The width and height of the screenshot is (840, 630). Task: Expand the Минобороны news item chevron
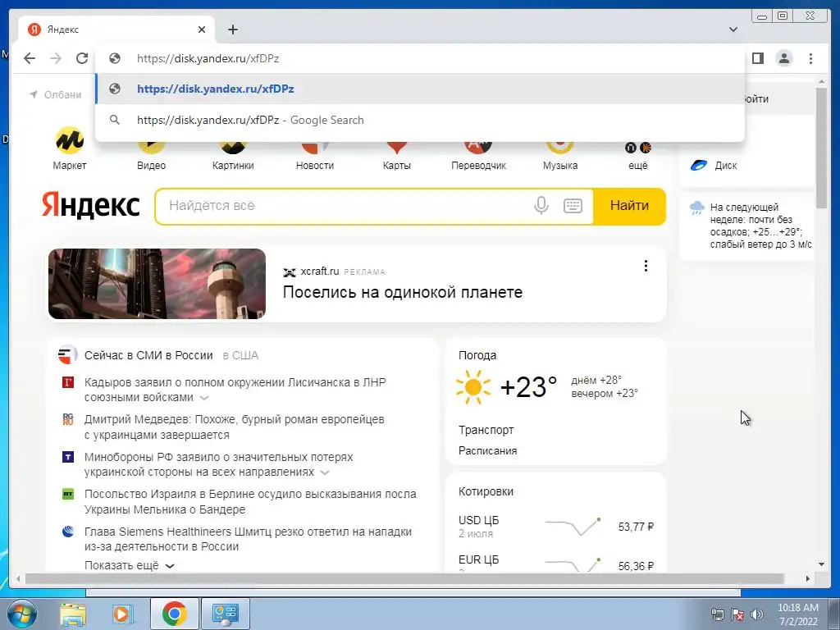325,472
